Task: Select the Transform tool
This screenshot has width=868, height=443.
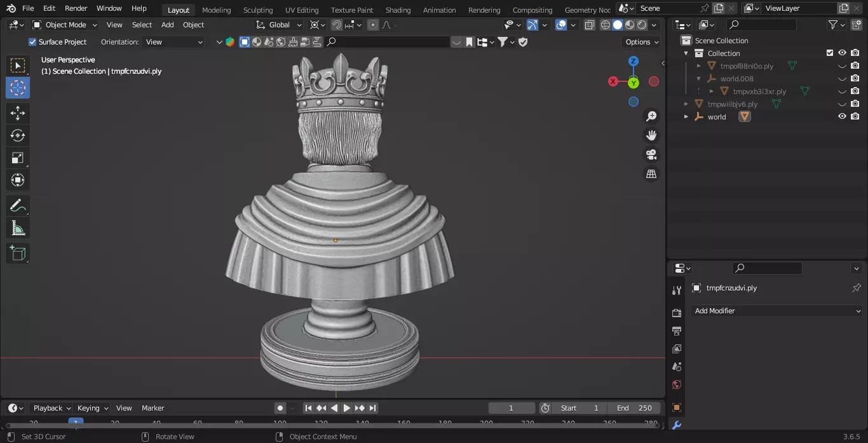Action: point(18,180)
